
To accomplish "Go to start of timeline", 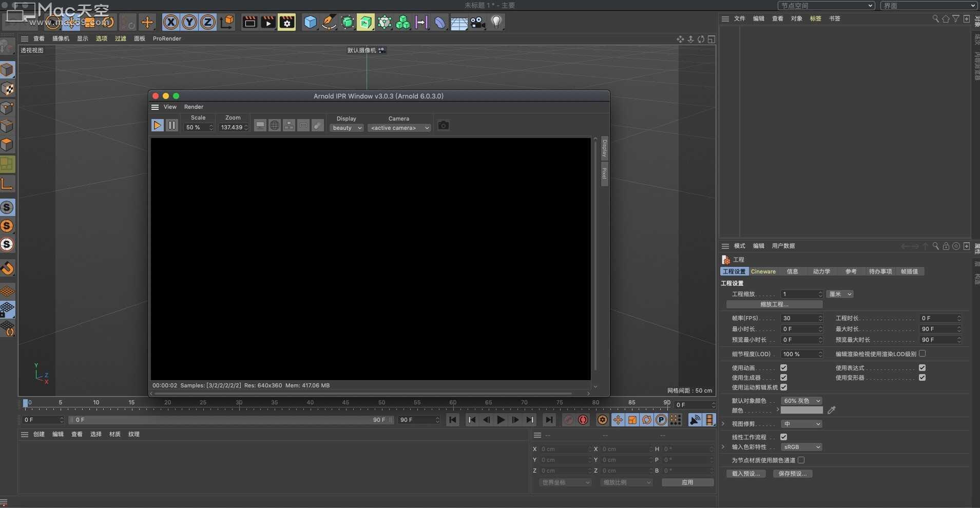I will 452,420.
